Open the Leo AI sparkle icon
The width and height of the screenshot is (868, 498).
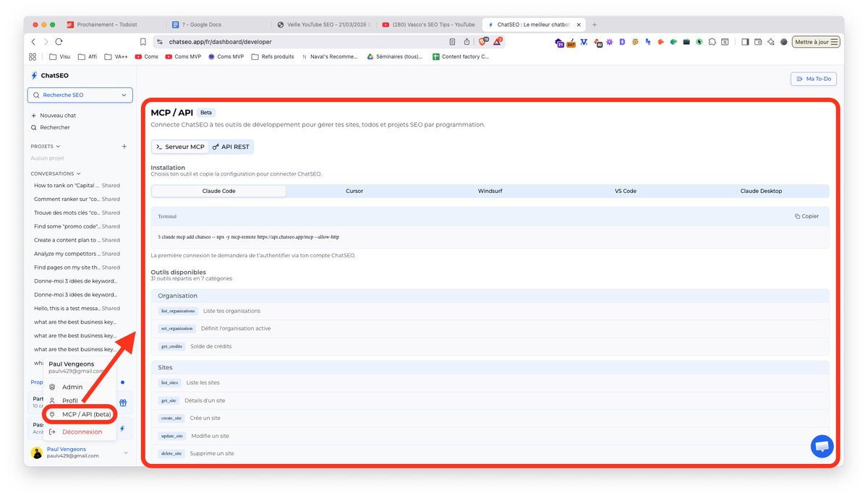(x=771, y=42)
